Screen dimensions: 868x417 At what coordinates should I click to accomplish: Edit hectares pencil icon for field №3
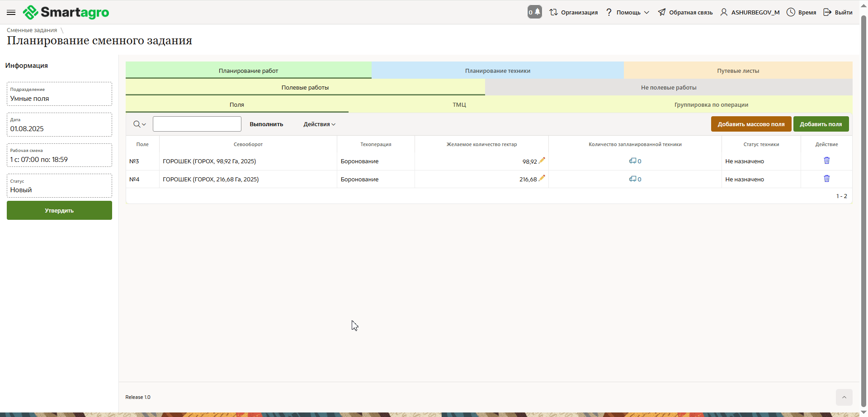coord(542,160)
